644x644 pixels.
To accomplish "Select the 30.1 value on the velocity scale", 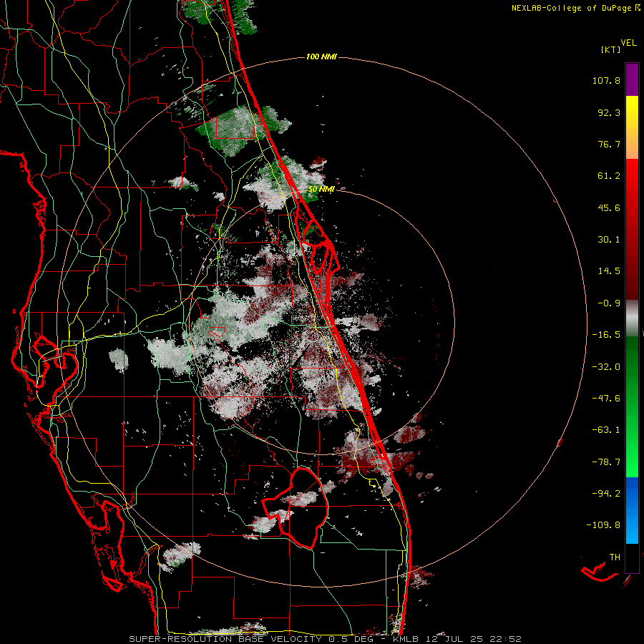I will click(609, 240).
